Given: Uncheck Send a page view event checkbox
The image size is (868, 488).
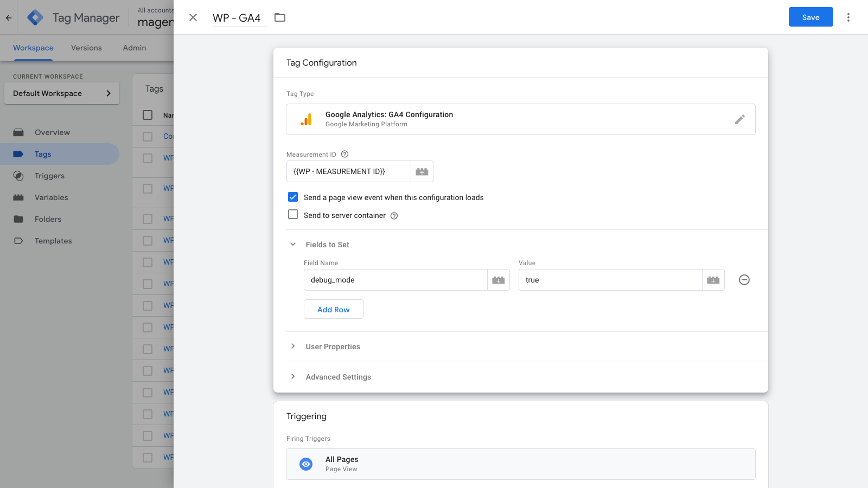Looking at the screenshot, I should (293, 197).
